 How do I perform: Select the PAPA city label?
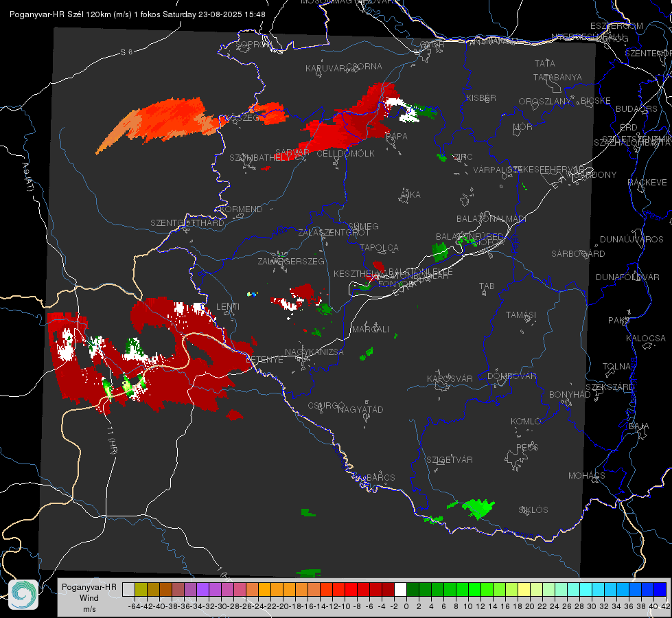tap(397, 136)
